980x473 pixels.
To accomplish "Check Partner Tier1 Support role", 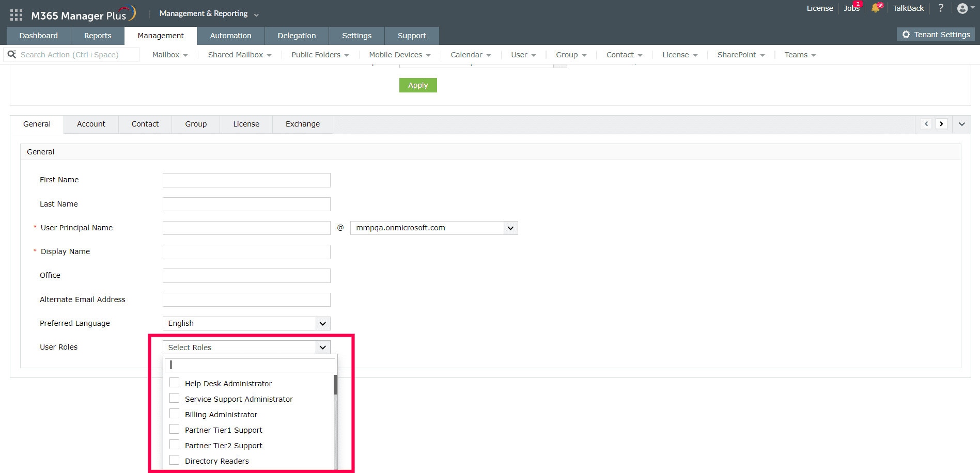I will pyautogui.click(x=175, y=429).
